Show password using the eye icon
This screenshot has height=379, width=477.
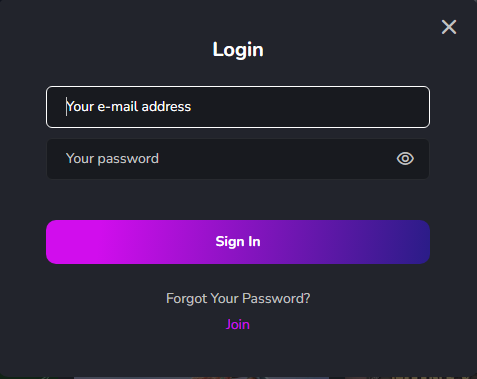(x=405, y=159)
